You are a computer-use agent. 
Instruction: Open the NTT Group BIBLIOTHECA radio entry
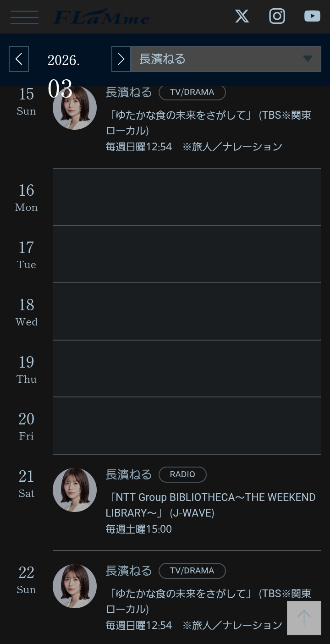coord(210,505)
